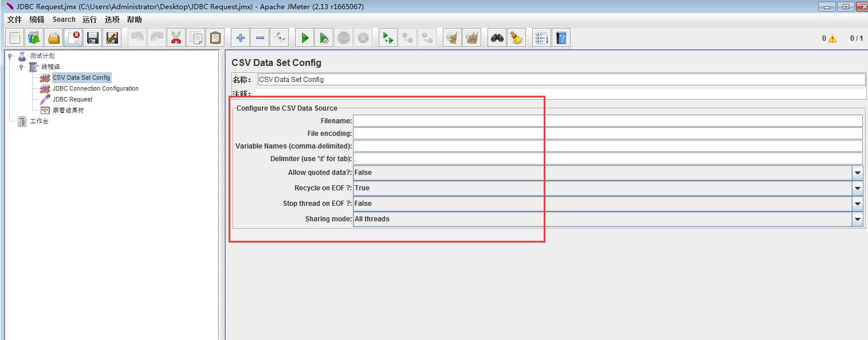Click the 0 / 1 thread counter text

pyautogui.click(x=857, y=38)
